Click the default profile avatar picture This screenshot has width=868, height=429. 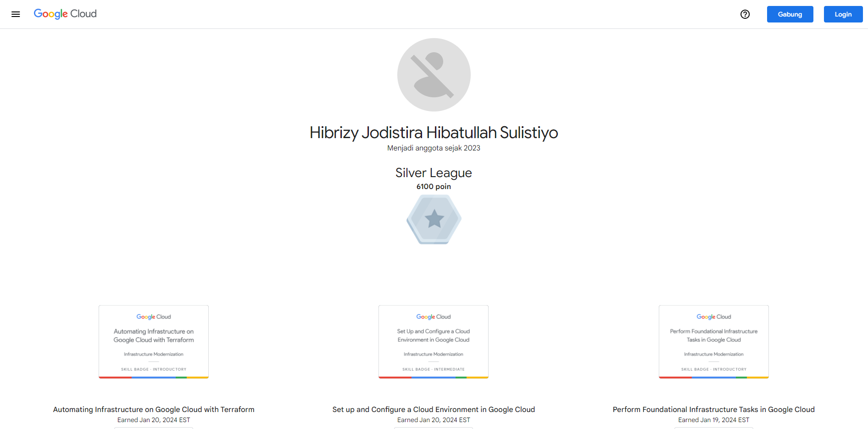click(434, 75)
